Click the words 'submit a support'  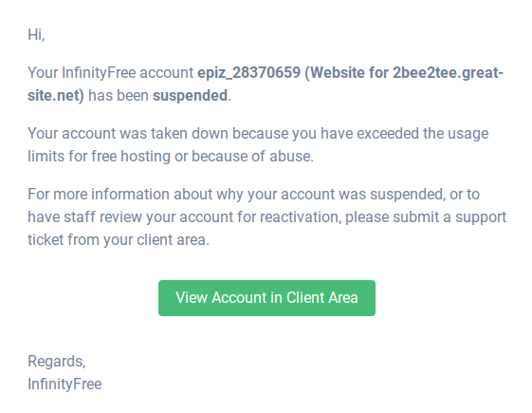tap(449, 217)
